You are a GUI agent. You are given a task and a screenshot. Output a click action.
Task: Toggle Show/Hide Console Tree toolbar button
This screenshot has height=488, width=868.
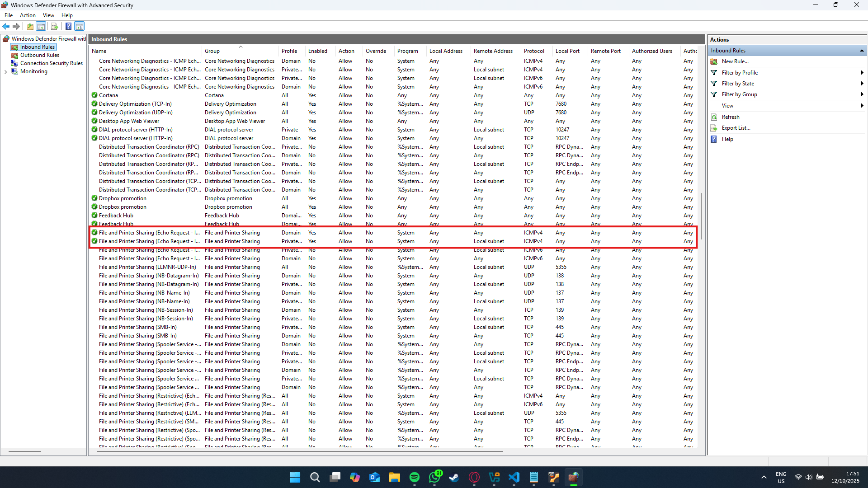(41, 26)
